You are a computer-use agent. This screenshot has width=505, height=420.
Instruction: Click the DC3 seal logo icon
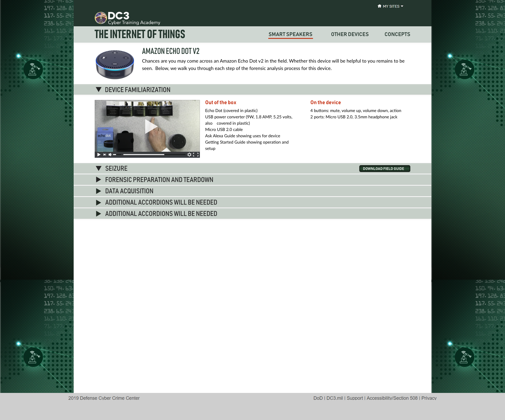click(101, 18)
